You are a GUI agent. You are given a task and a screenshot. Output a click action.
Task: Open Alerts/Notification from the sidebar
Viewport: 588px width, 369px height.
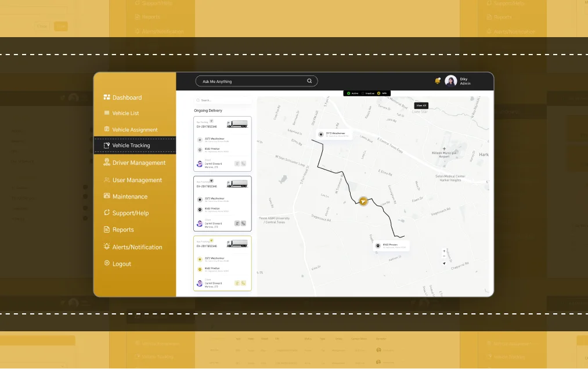pyautogui.click(x=137, y=247)
